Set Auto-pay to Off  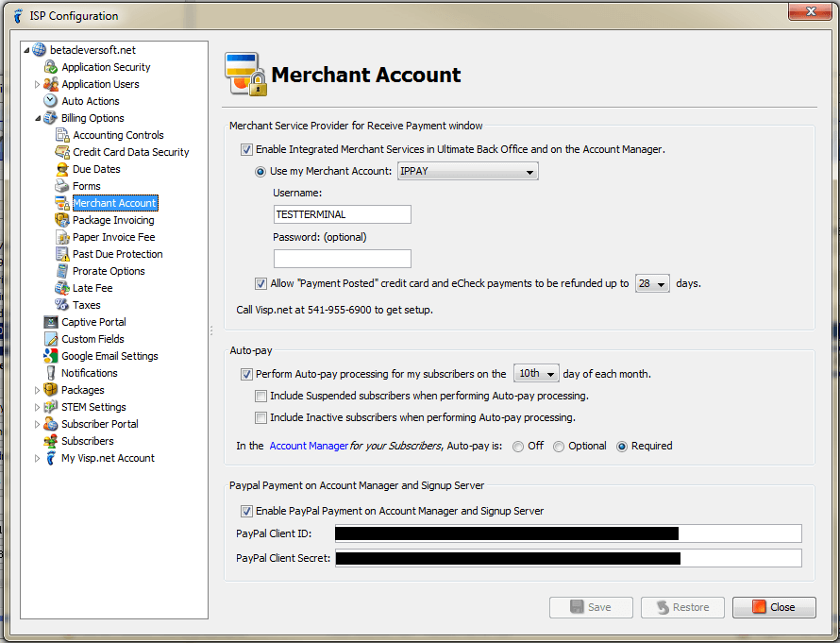[518, 447]
